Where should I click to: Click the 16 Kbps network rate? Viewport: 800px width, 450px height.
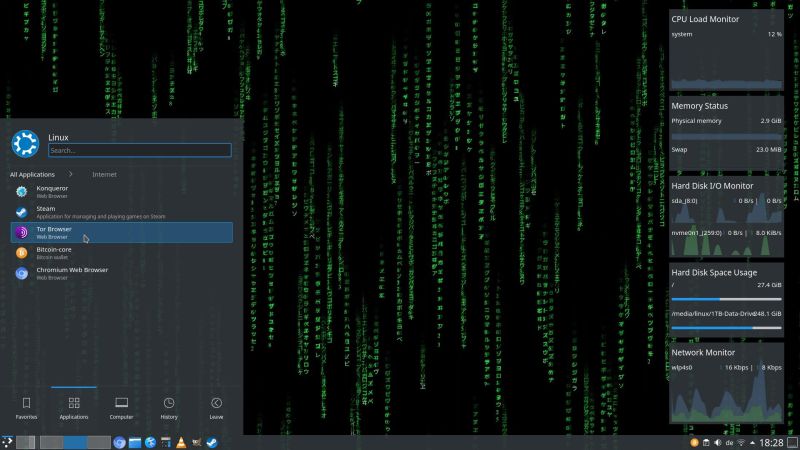(x=736, y=367)
